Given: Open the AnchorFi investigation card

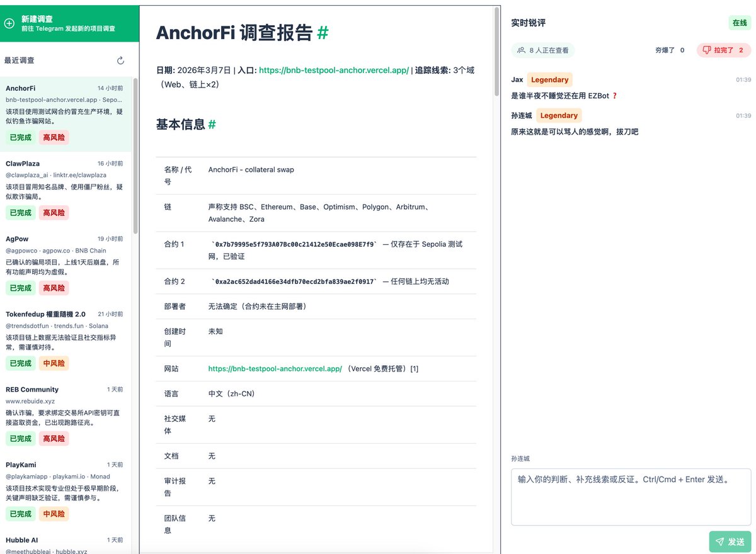Looking at the screenshot, I should [x=66, y=115].
